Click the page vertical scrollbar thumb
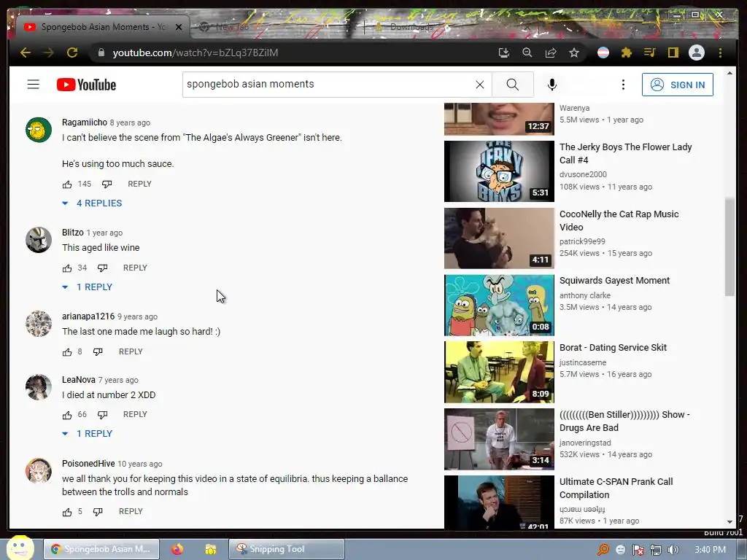747x560 pixels. [x=729, y=248]
